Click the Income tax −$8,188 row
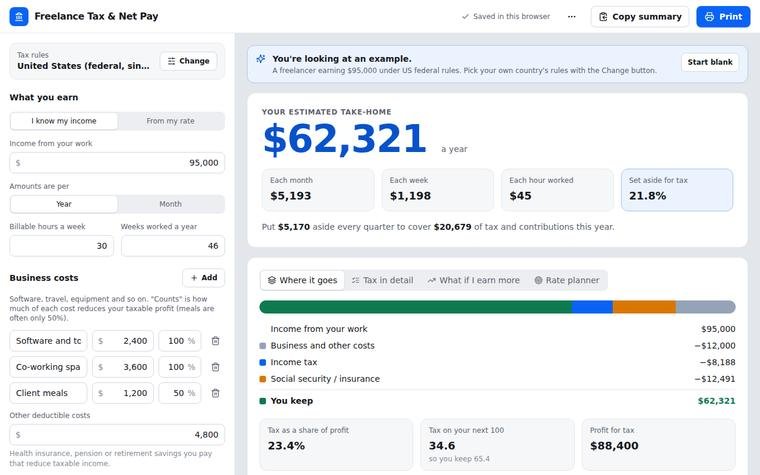Screen dimensions: 760x475 click(x=498, y=362)
